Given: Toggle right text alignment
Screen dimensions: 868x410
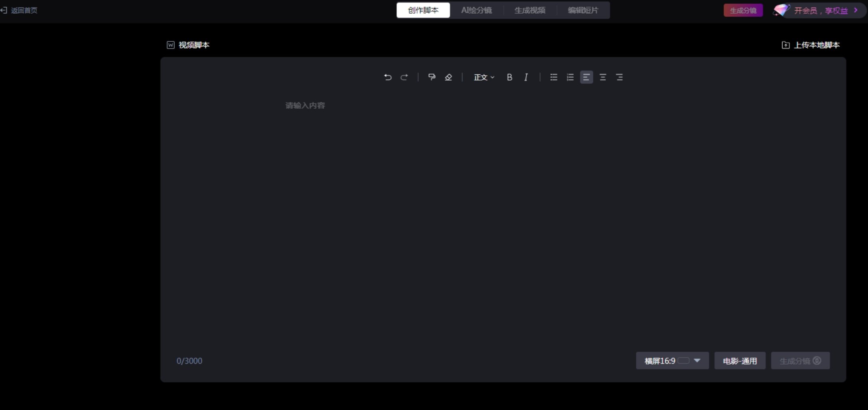Looking at the screenshot, I should 619,77.
